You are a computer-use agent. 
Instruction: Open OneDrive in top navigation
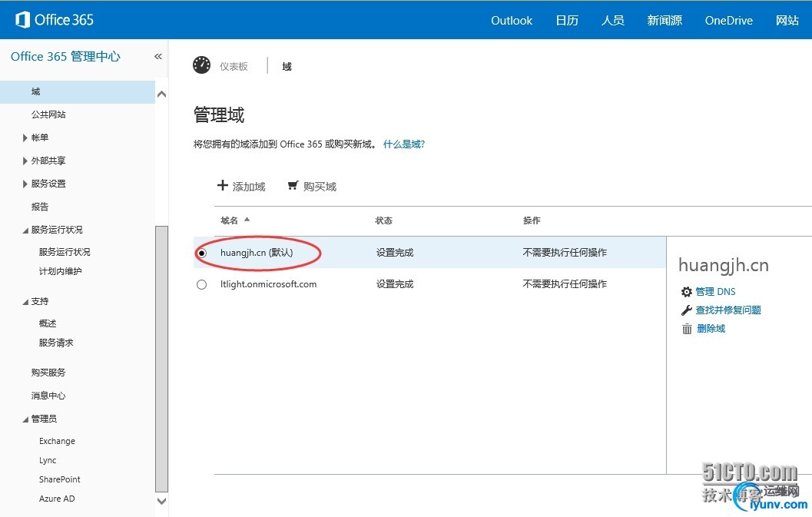728,20
